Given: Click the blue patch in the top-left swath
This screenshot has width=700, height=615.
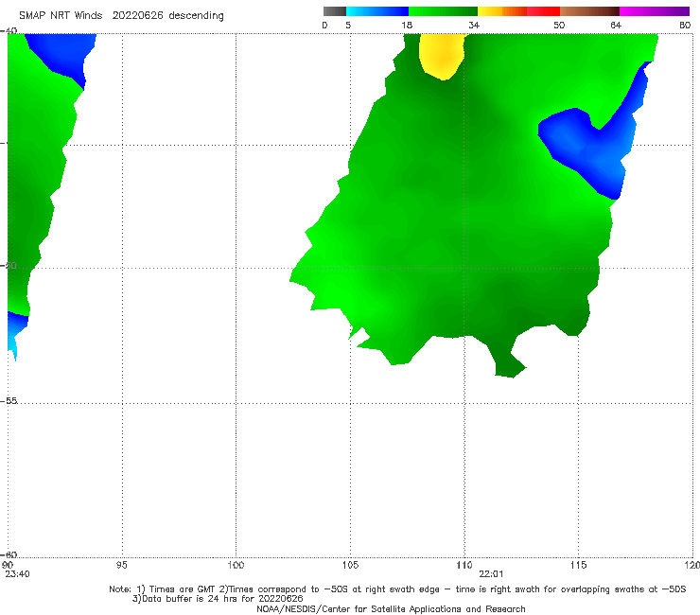Looking at the screenshot, I should (62, 54).
